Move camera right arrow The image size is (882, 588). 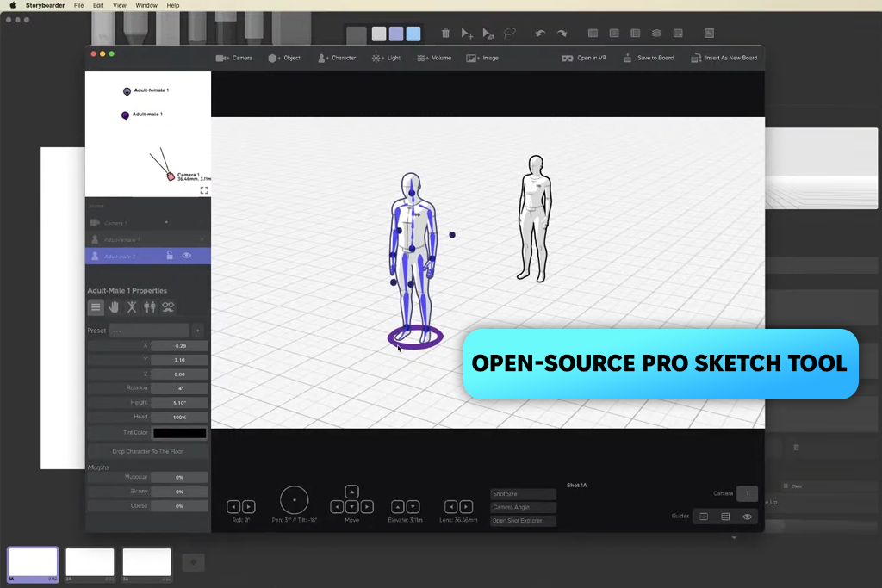tap(367, 506)
